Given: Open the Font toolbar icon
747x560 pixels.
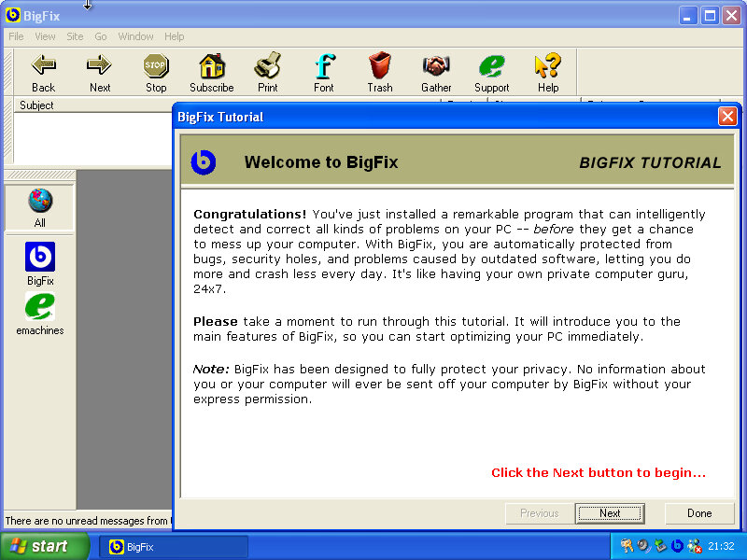Looking at the screenshot, I should coord(324,66).
